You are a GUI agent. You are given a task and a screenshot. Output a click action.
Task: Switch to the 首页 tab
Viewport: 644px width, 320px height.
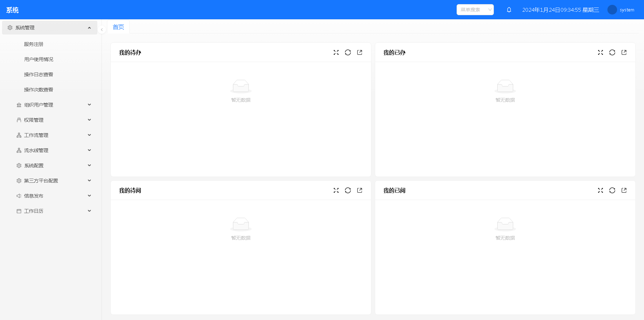point(118,27)
